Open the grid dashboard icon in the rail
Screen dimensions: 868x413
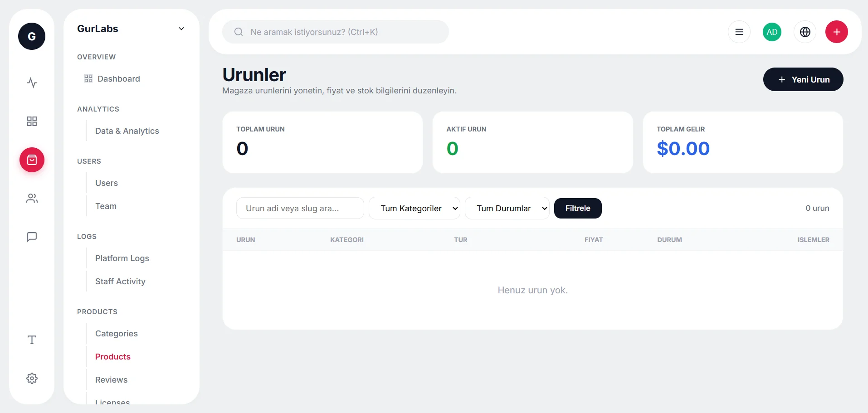[x=32, y=121]
